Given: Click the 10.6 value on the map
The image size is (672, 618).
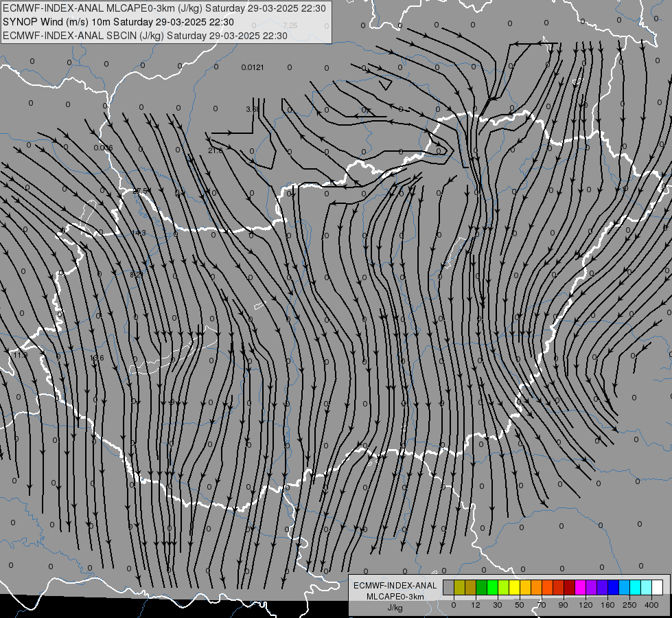Looking at the screenshot, I should click(x=96, y=358).
